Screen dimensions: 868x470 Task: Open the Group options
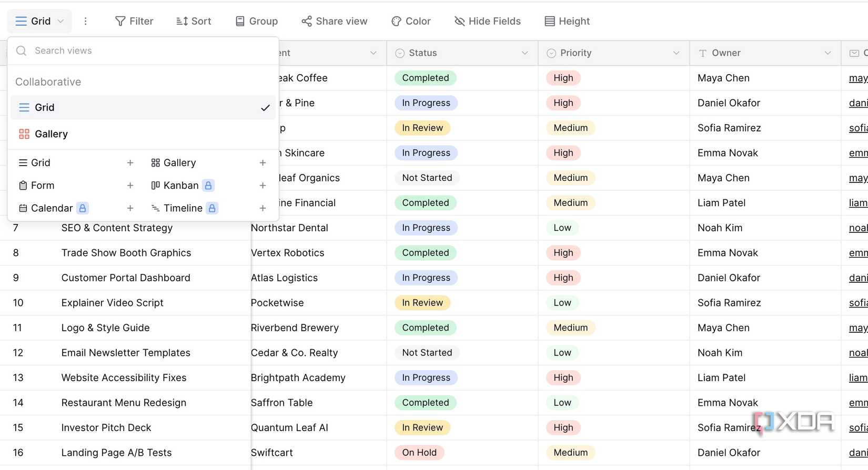coord(257,21)
